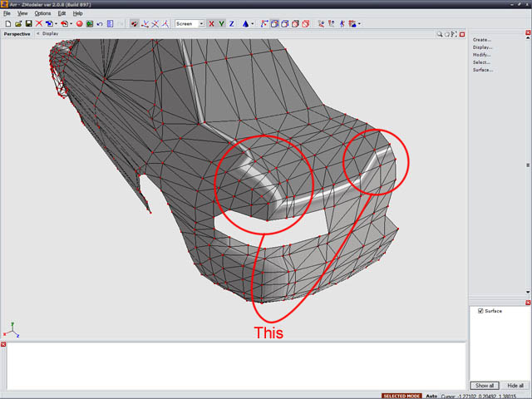Toggle the X axis constraint button
Screen dimensions: 532x399
click(x=211, y=24)
